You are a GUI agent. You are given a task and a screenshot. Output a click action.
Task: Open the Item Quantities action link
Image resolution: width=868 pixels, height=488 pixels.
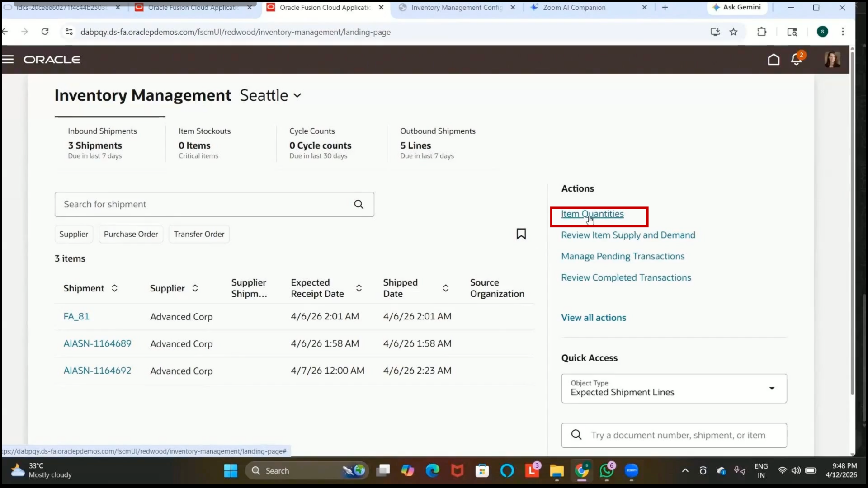click(592, 214)
